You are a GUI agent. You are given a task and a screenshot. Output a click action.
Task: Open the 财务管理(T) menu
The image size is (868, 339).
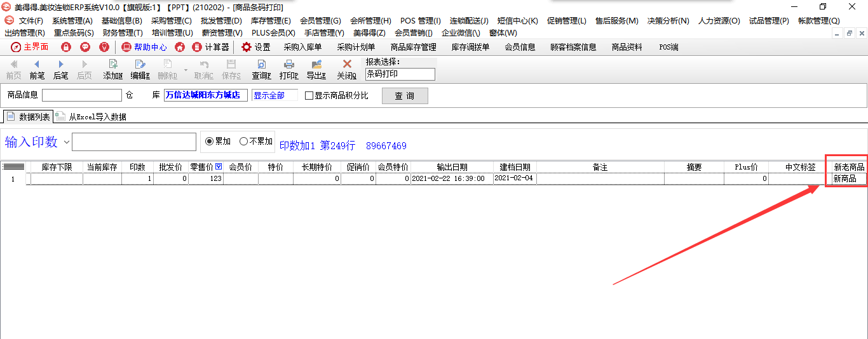pyautogui.click(x=123, y=33)
